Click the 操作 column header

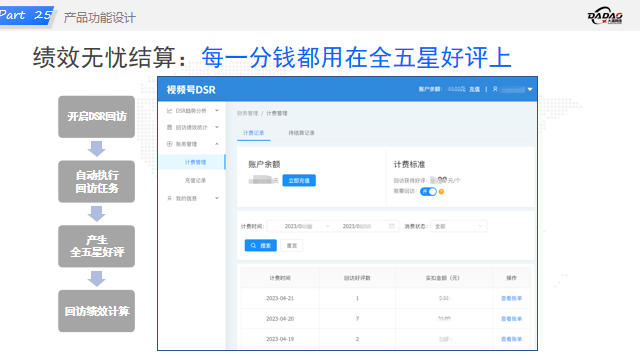tap(511, 278)
